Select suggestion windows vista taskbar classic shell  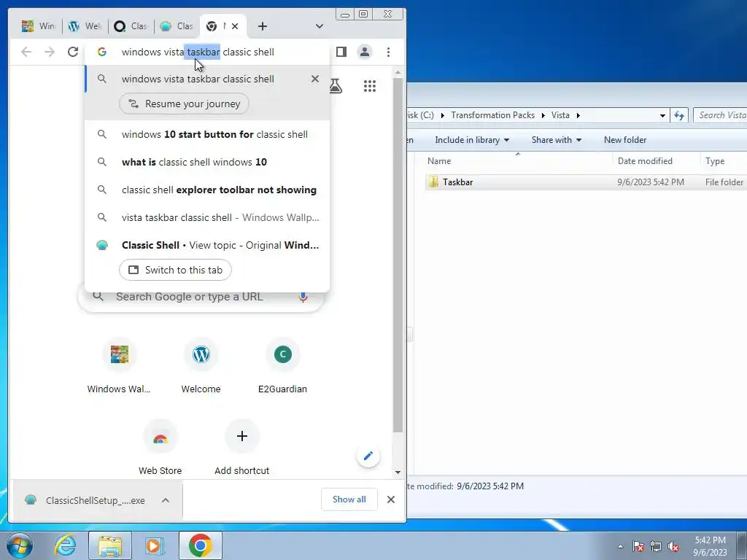(207, 79)
